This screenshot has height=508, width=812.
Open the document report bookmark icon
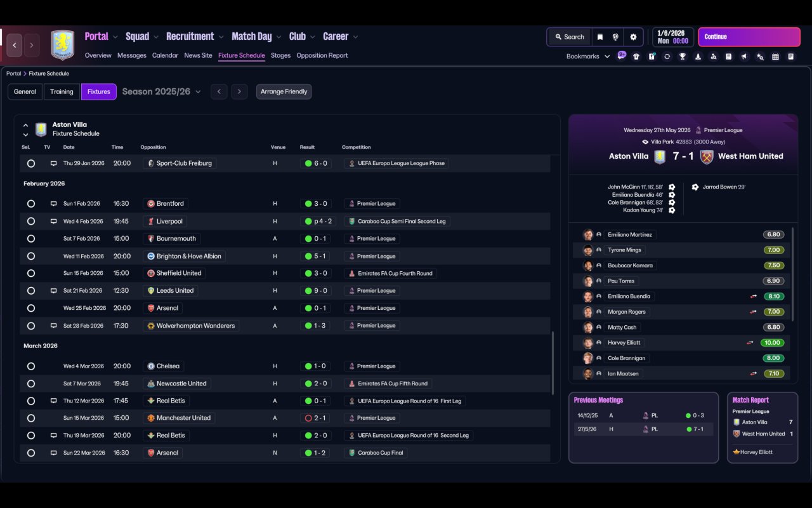[x=729, y=57]
